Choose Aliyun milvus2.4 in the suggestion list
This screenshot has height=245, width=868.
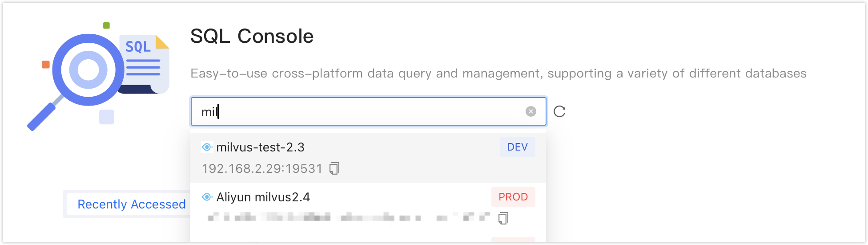click(x=368, y=208)
